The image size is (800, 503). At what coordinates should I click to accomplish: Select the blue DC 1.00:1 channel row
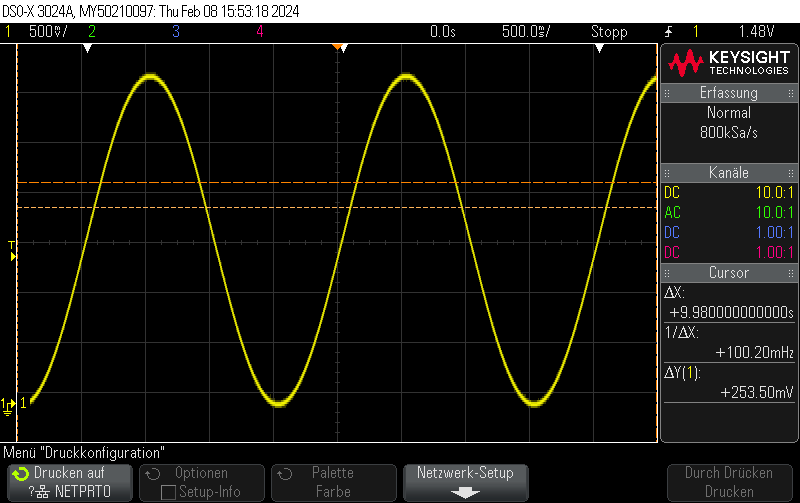(x=729, y=232)
